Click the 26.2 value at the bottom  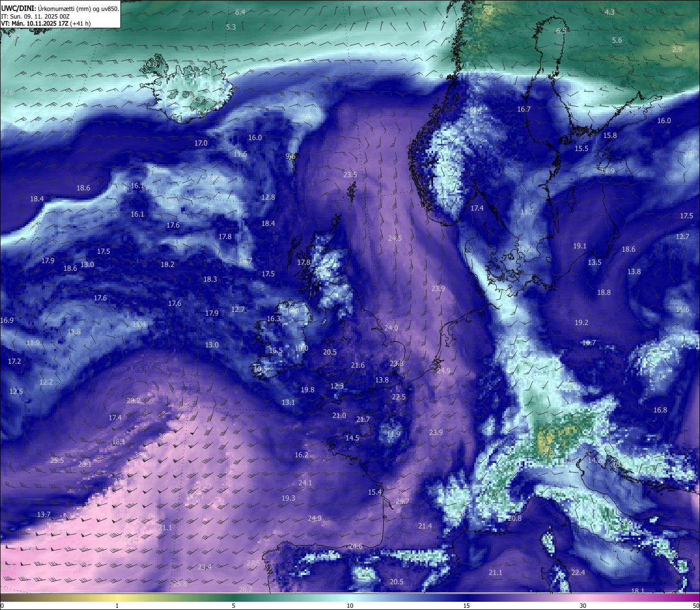tap(246, 589)
